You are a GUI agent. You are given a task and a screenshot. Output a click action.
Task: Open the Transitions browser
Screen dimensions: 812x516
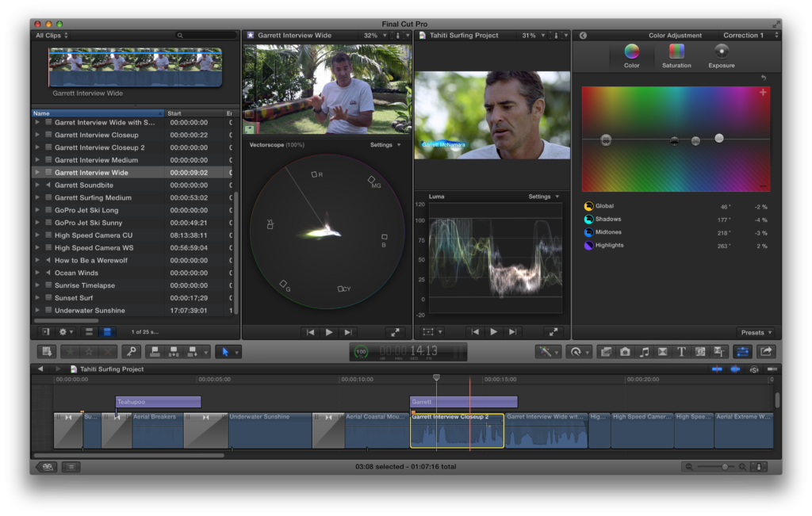[663, 353]
